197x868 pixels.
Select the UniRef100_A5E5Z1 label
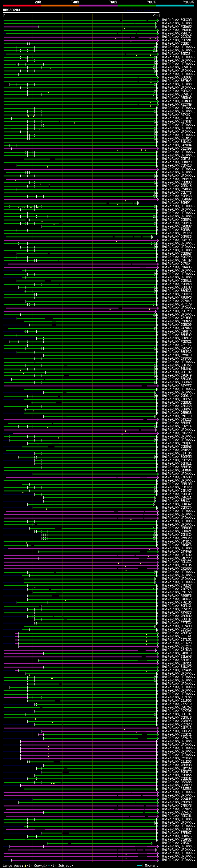(x=177, y=342)
